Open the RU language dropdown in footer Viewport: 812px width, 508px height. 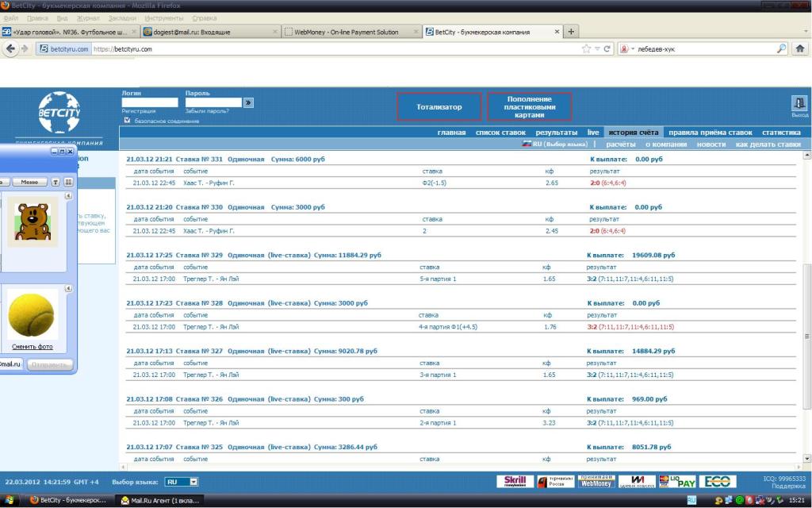coord(182,482)
